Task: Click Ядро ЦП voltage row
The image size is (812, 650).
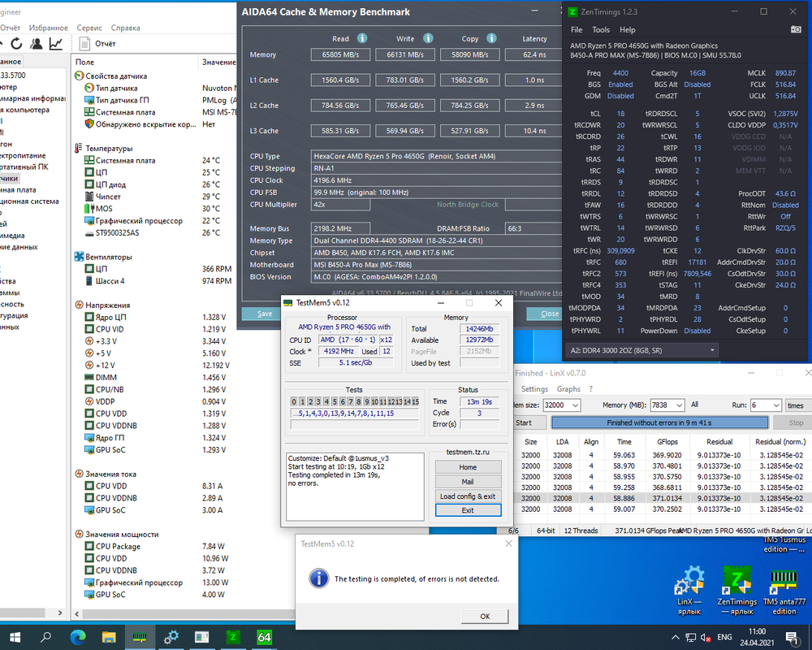Action: coord(155,317)
